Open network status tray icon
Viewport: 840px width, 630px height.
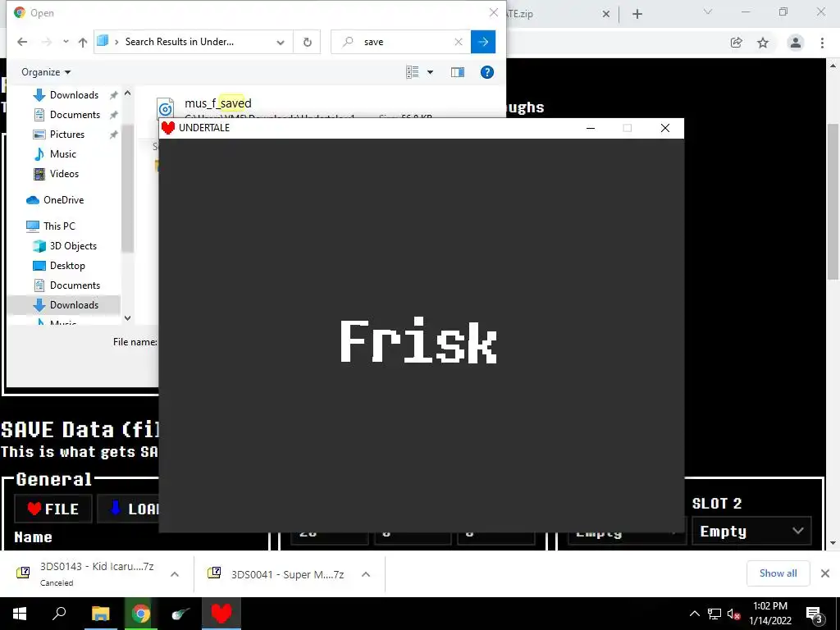(714, 614)
